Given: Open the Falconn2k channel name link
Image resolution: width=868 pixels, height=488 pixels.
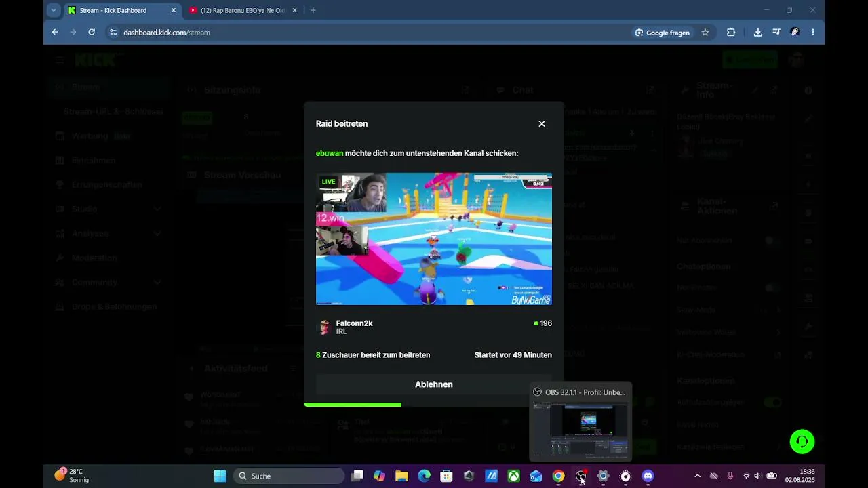Looking at the screenshot, I should pyautogui.click(x=355, y=323).
